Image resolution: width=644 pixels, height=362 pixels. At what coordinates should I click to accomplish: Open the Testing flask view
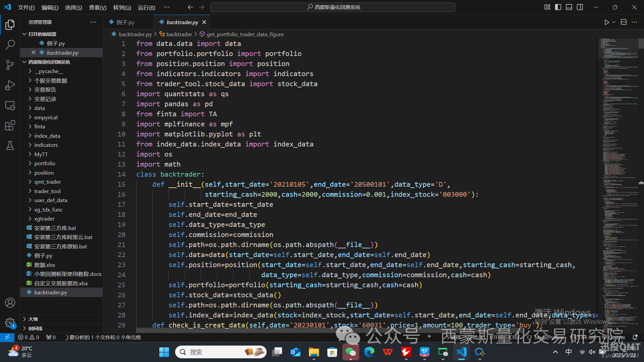10,145
